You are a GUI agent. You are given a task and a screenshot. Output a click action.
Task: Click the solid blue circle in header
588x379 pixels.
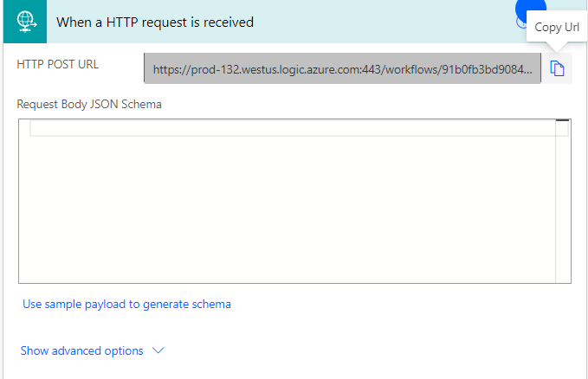tap(531, 9)
